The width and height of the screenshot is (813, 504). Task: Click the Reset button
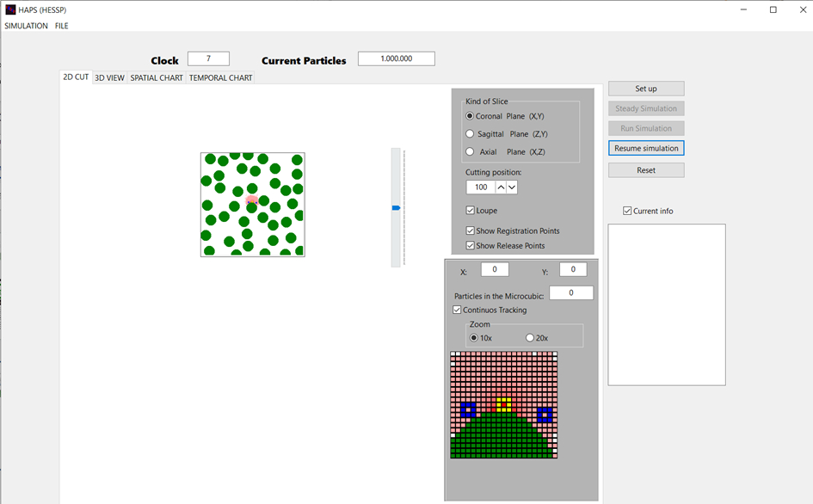[646, 170]
